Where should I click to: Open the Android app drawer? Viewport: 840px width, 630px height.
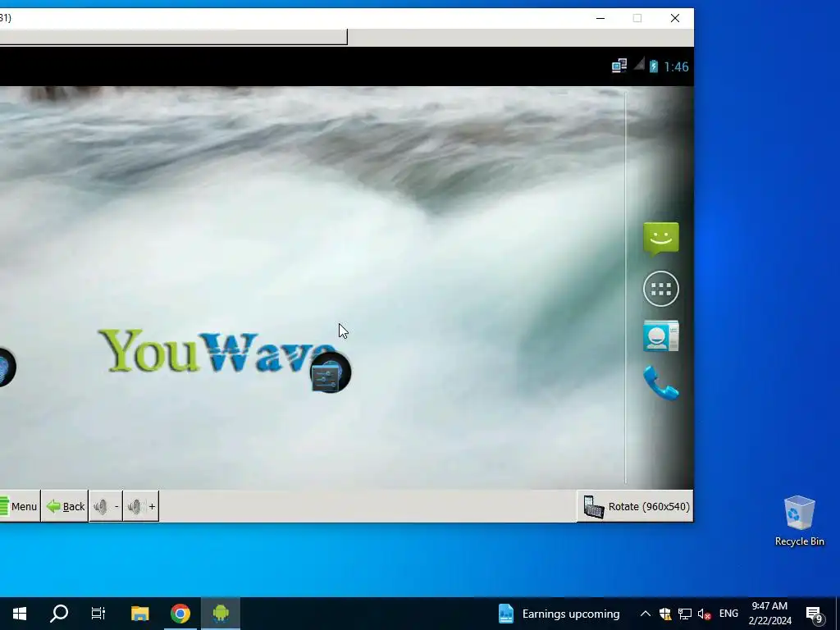coord(661,289)
